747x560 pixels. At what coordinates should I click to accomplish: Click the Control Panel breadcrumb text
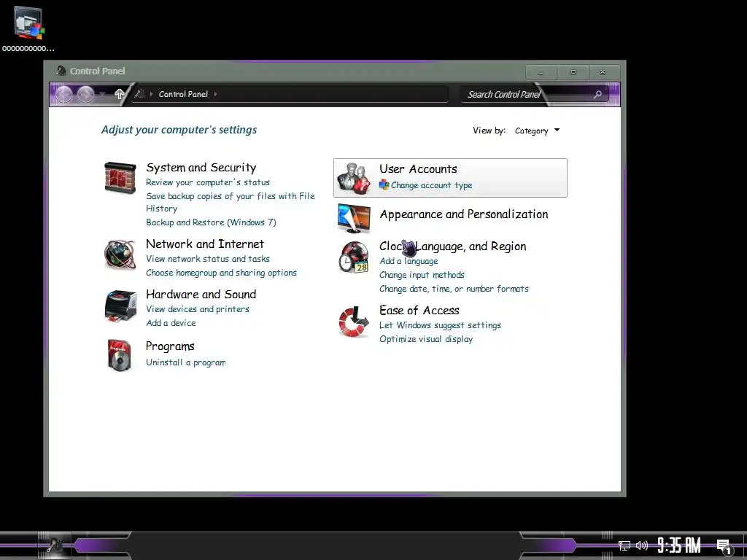coord(183,94)
